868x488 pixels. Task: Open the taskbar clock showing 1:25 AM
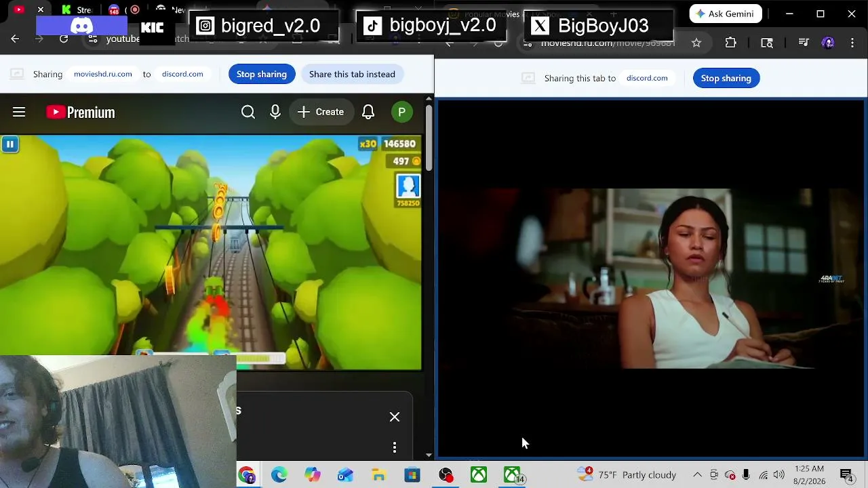pyautogui.click(x=808, y=474)
